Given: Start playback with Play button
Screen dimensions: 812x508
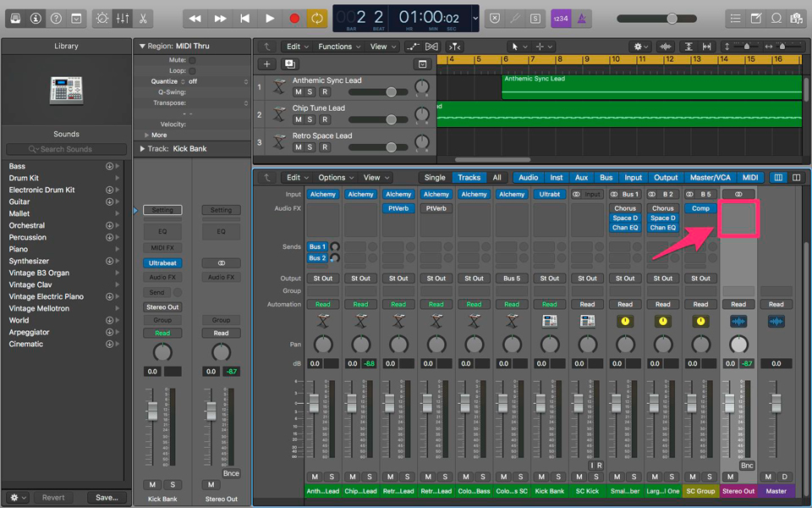Looking at the screenshot, I should 269,19.
